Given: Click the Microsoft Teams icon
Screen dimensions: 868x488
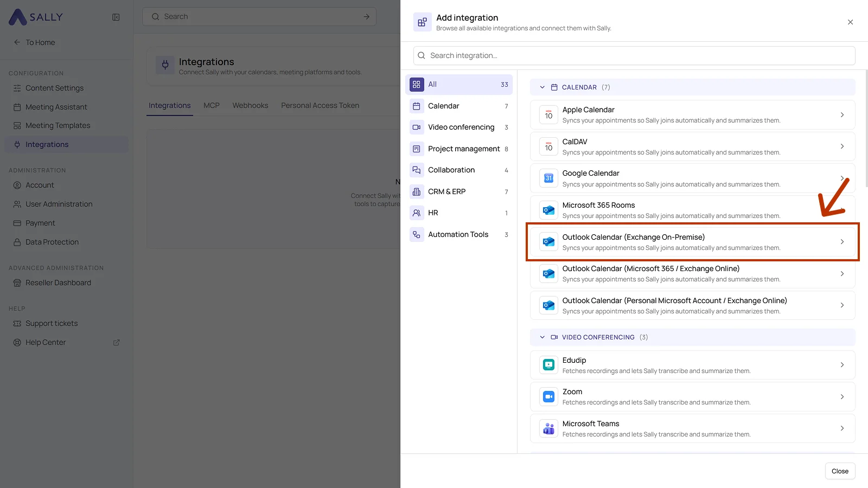Looking at the screenshot, I should pyautogui.click(x=548, y=428).
